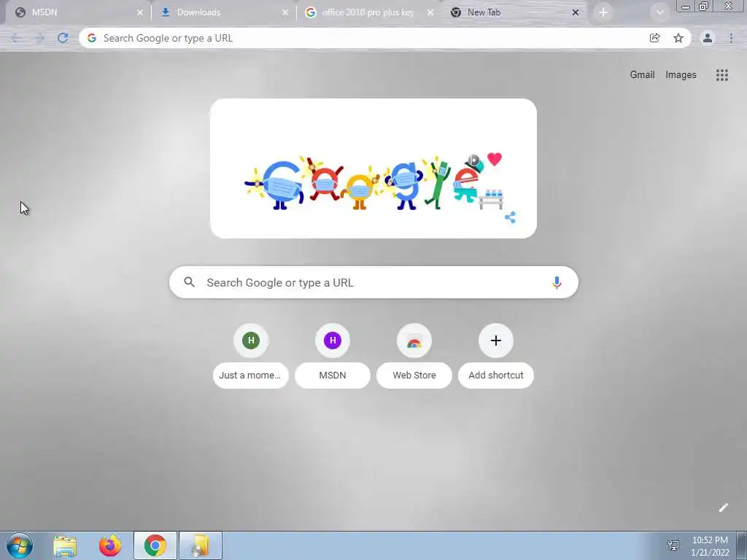
Task: Close the New Tab tab
Action: click(x=576, y=13)
